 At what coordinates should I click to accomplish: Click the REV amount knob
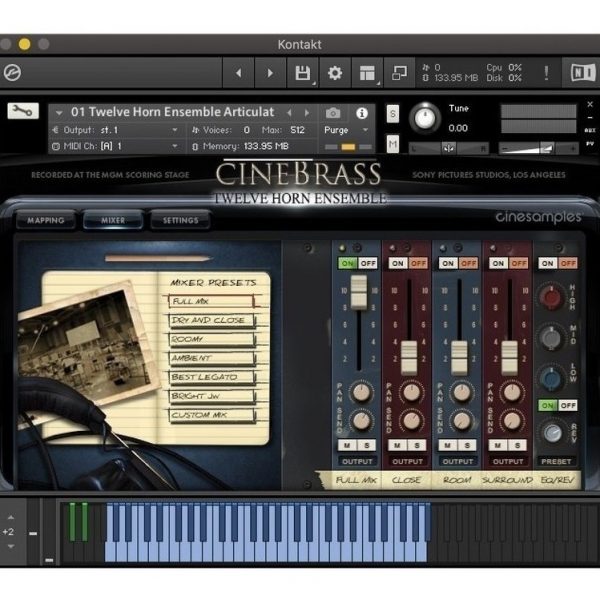(552, 432)
